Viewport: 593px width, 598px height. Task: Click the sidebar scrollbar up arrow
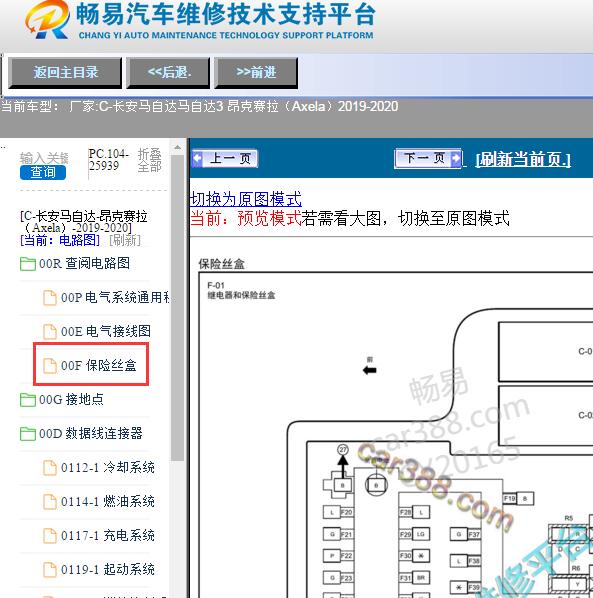click(x=177, y=147)
